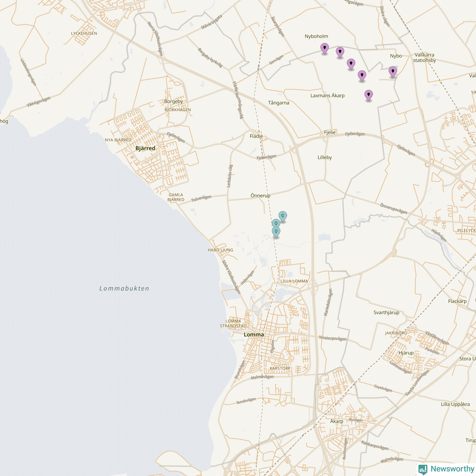The width and height of the screenshot is (476, 476).
Task: Select the purple marker just right of Nyboholm's marker
Action: tap(340, 52)
